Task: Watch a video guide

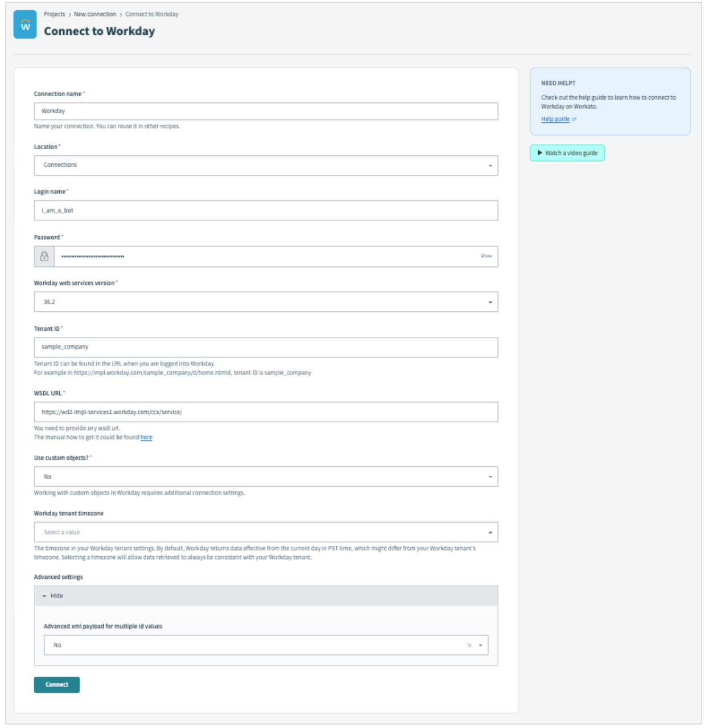Action: point(567,153)
